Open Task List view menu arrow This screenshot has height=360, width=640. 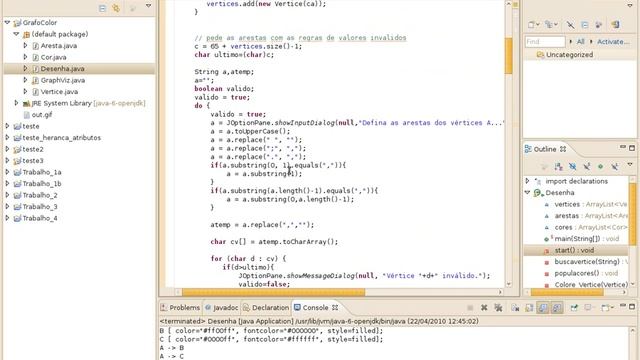coord(630,6)
